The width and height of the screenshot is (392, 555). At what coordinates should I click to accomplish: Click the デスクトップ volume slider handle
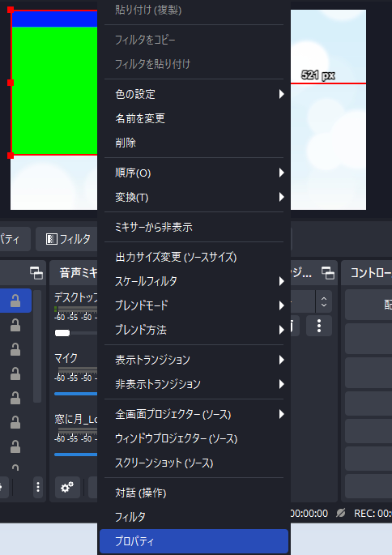(62, 333)
